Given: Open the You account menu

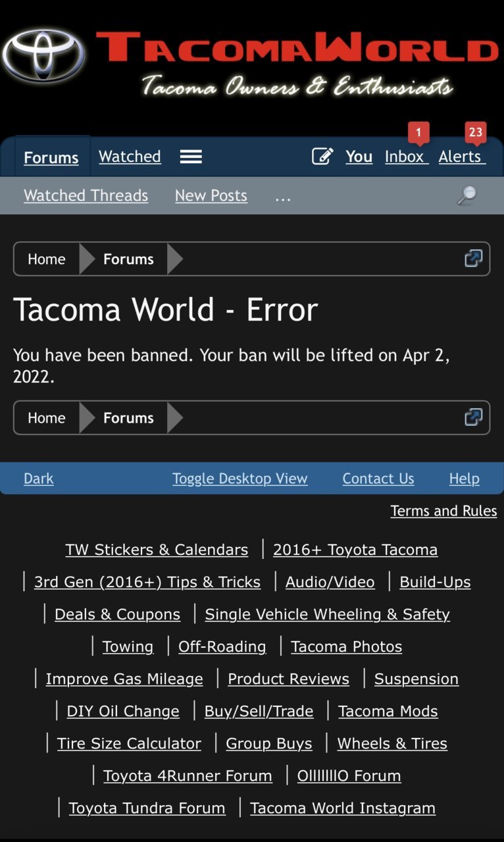Looking at the screenshot, I should pyautogui.click(x=359, y=157).
